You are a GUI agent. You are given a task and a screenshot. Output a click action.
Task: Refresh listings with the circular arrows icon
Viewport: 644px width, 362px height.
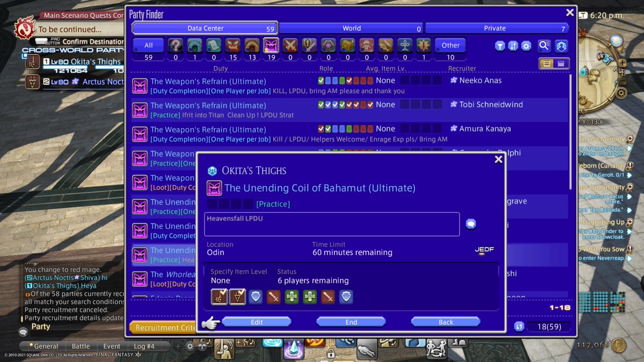(x=519, y=327)
